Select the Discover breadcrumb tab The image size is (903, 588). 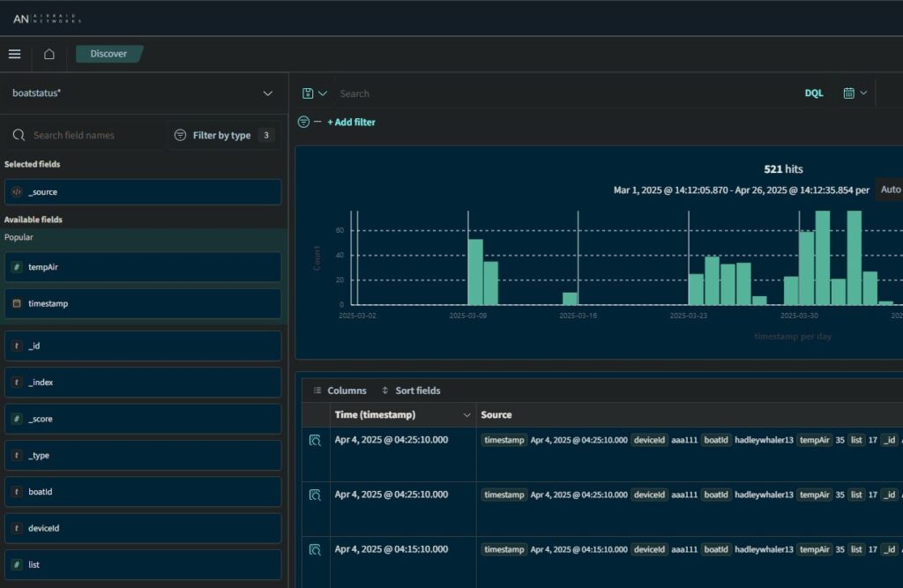pos(108,54)
